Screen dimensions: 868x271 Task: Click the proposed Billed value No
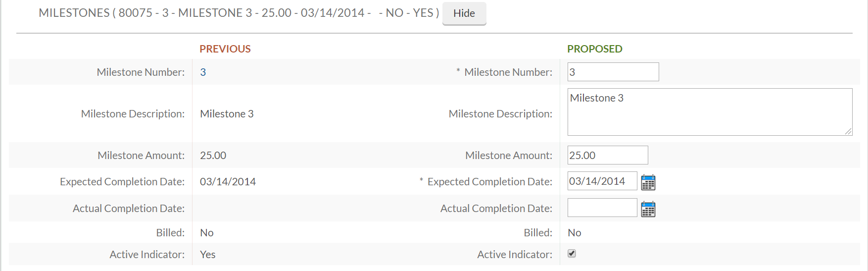[574, 233]
